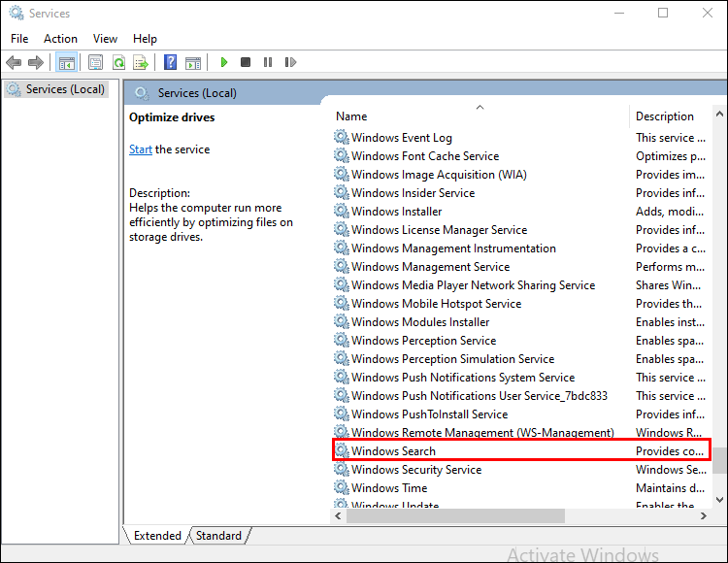Select Services (Local) in the console tree
The width and height of the screenshot is (728, 563).
coord(56,89)
